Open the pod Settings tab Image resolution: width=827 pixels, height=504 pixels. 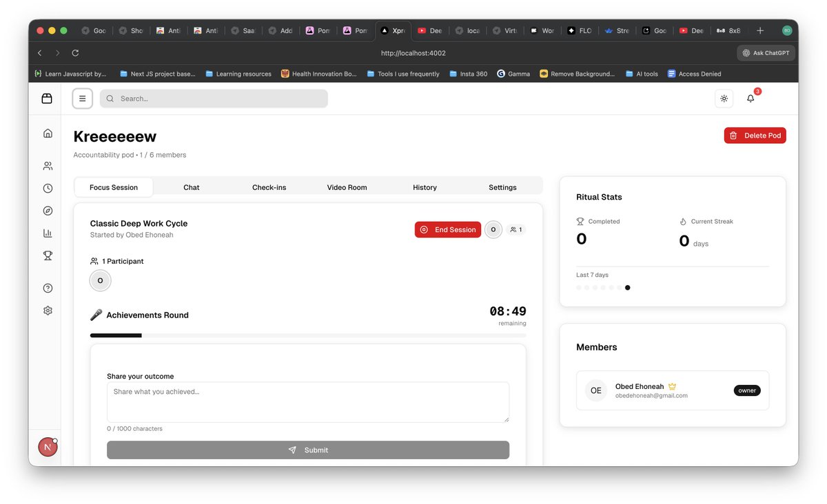(502, 187)
